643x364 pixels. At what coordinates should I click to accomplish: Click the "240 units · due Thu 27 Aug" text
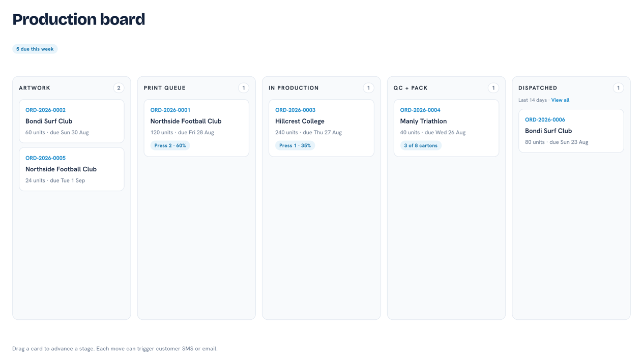click(308, 132)
